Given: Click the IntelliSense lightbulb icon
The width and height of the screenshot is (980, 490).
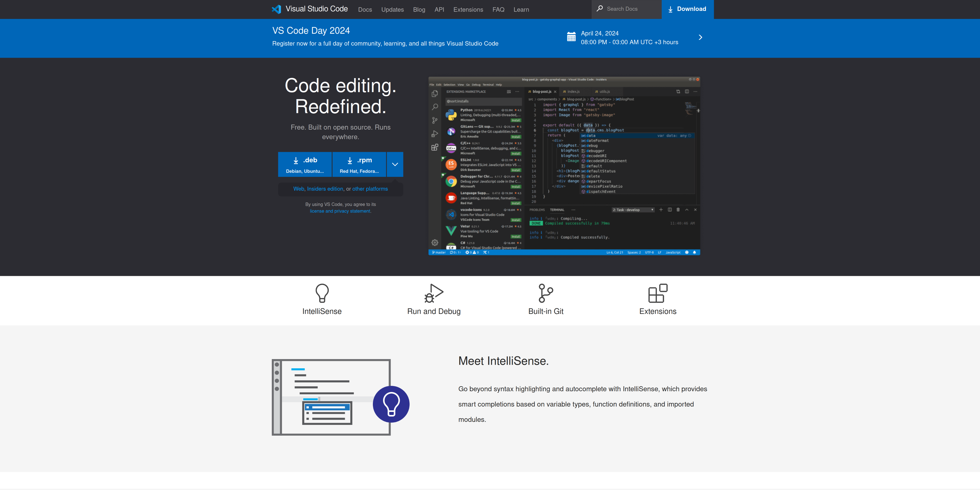Looking at the screenshot, I should (x=322, y=293).
